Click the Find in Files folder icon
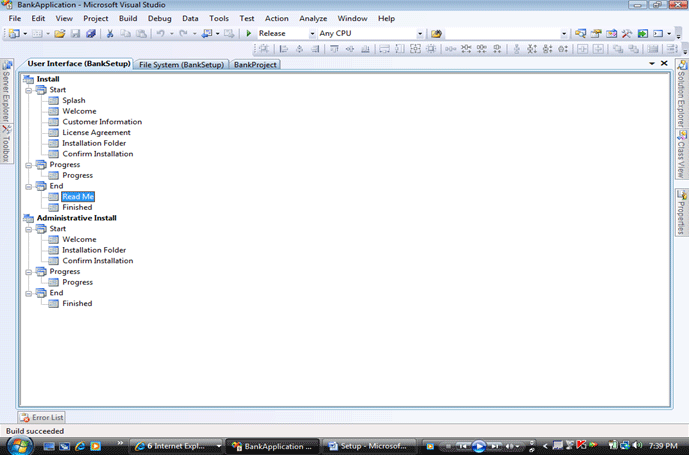 (x=436, y=33)
